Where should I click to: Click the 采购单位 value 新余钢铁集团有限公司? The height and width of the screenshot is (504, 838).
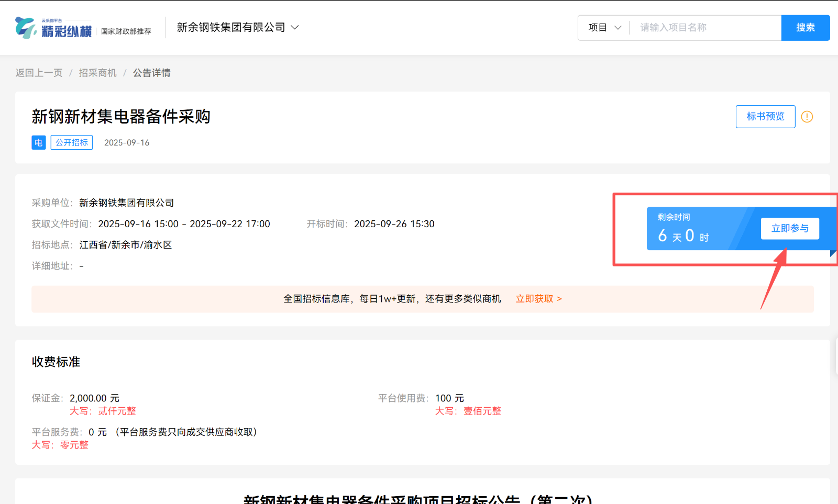(126, 203)
